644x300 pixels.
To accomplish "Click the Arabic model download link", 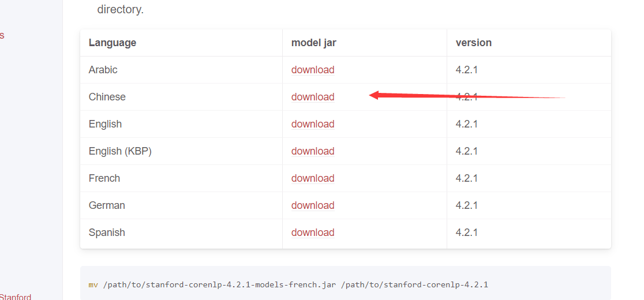I will pos(312,70).
